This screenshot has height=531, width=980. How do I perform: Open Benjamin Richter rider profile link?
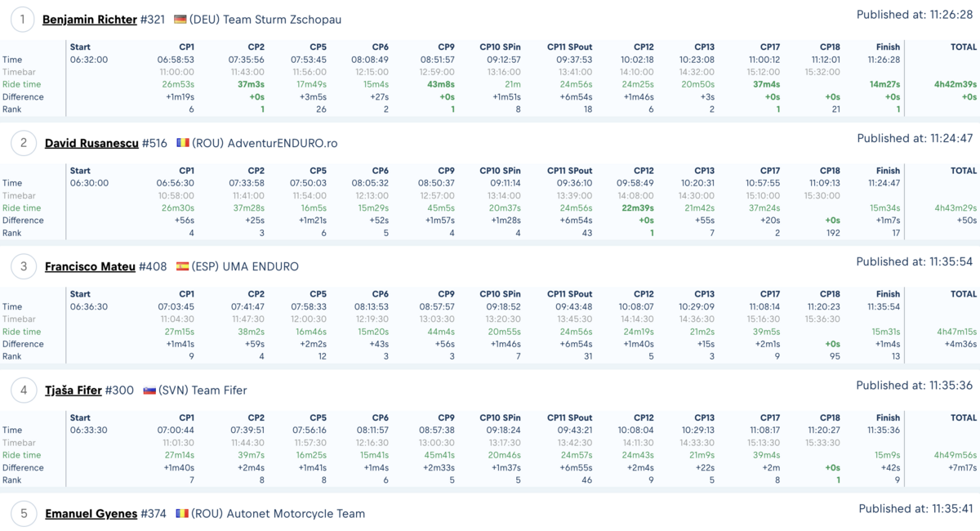90,20
